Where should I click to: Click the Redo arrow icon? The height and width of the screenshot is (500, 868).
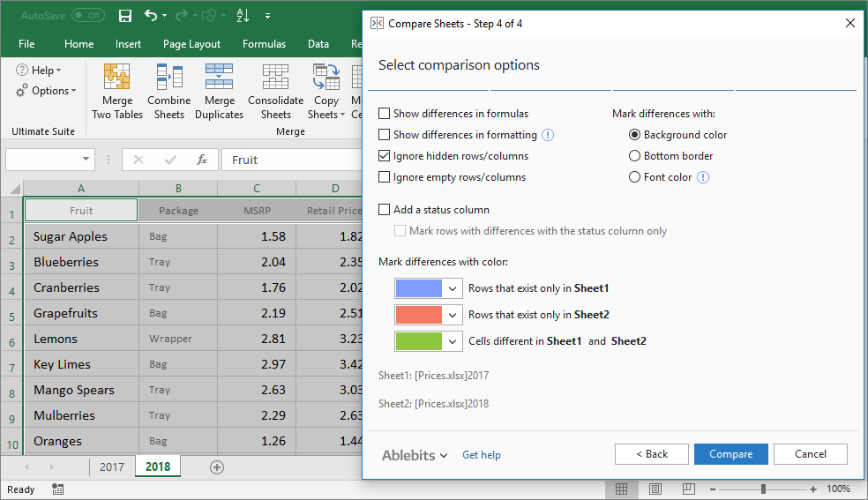coord(181,16)
